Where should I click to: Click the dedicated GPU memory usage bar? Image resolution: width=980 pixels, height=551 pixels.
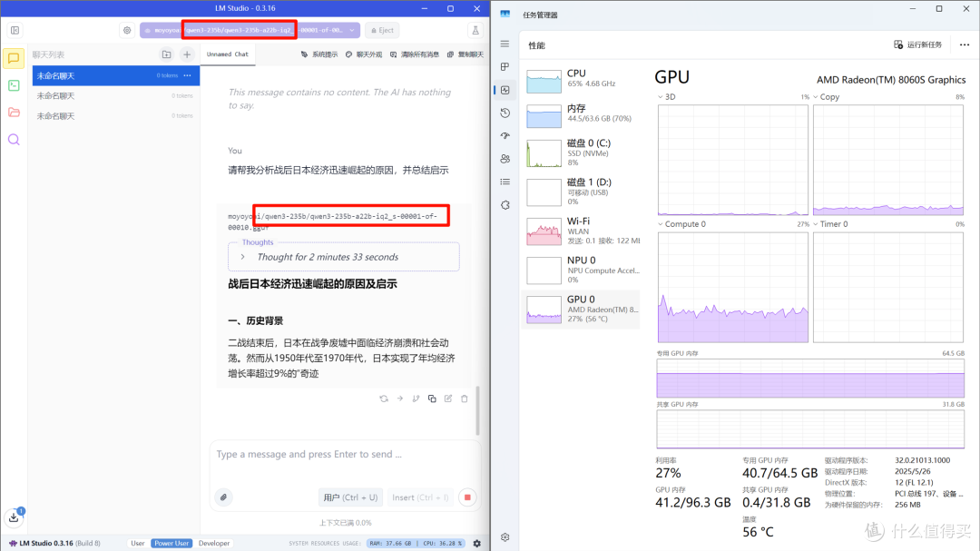point(810,378)
